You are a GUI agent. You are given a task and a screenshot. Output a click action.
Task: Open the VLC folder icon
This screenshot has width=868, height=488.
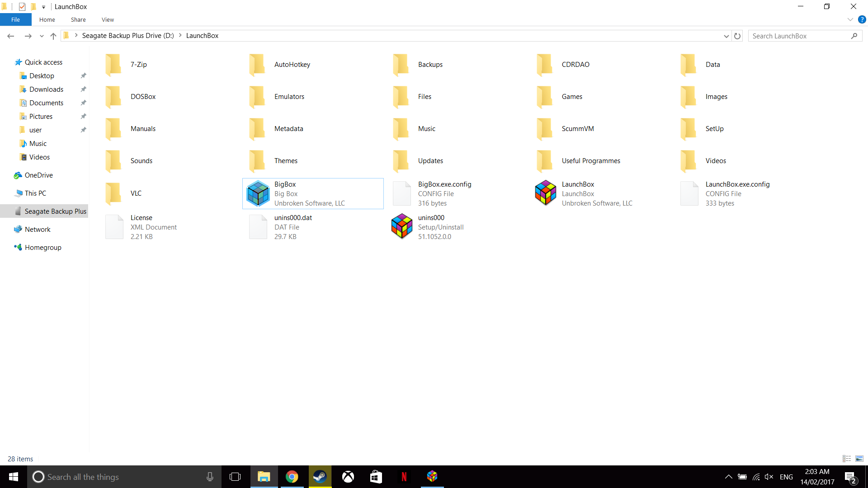(x=113, y=193)
